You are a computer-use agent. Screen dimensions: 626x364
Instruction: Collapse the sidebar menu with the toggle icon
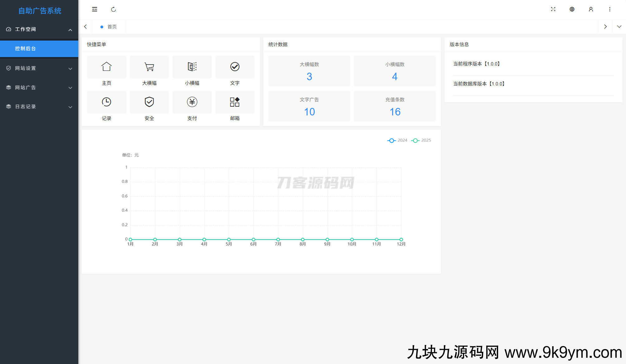click(x=95, y=9)
